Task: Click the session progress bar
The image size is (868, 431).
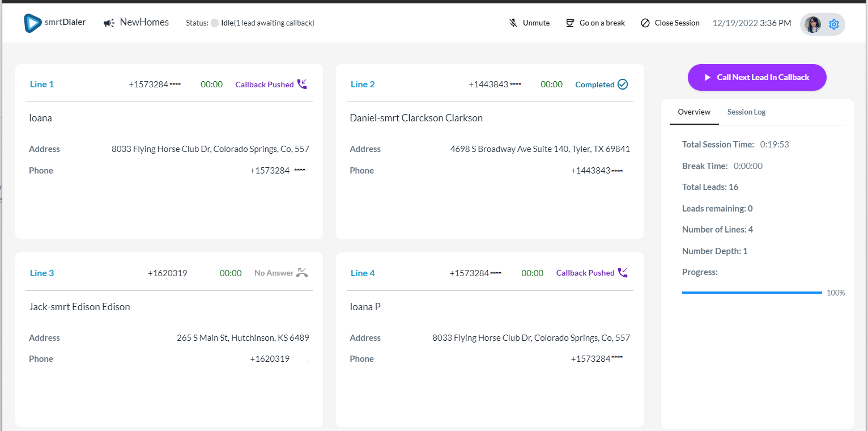Action: (751, 293)
